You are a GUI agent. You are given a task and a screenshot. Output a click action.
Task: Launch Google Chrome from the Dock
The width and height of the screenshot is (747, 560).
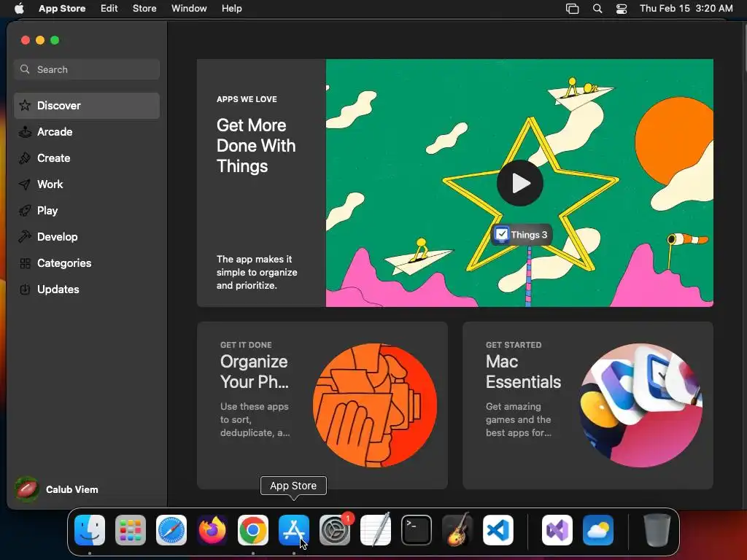pyautogui.click(x=253, y=530)
